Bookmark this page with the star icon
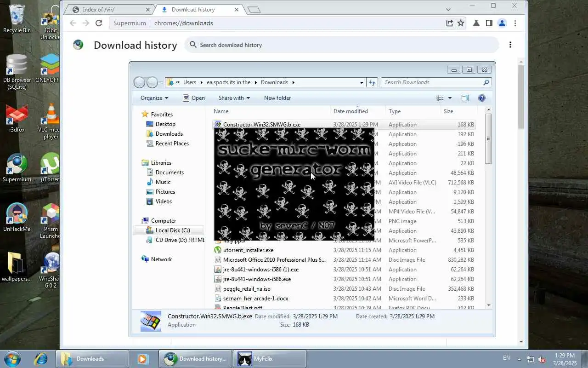 [x=461, y=23]
